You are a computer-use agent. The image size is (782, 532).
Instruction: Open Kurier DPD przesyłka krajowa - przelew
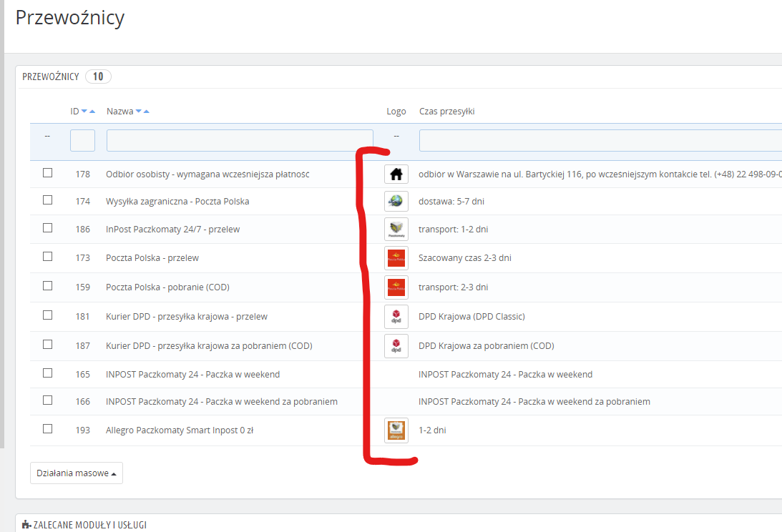tap(187, 317)
